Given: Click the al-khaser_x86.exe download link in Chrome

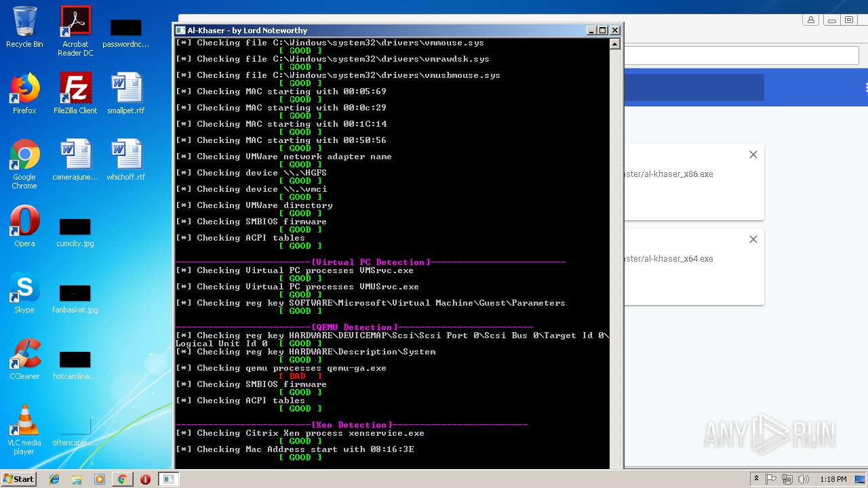Looking at the screenshot, I should click(669, 174).
